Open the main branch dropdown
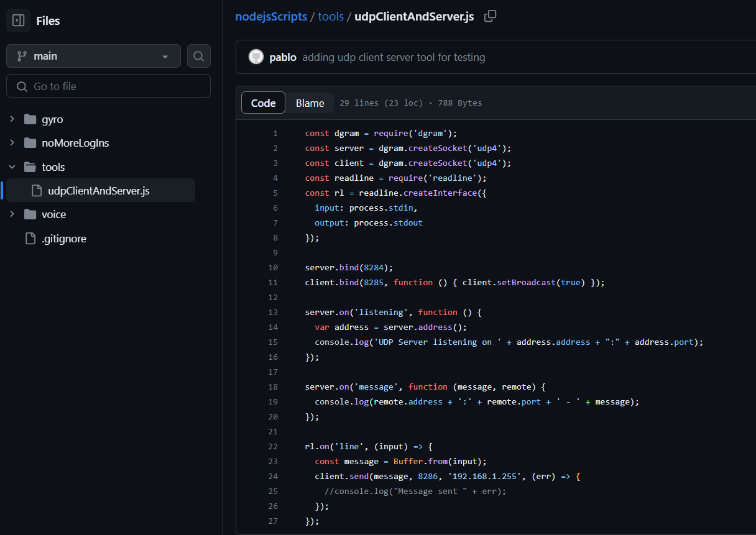Image resolution: width=756 pixels, height=535 pixels. click(93, 56)
